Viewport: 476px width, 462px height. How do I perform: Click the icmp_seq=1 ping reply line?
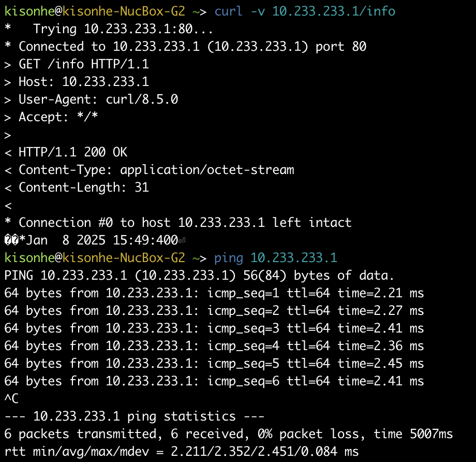[214, 293]
